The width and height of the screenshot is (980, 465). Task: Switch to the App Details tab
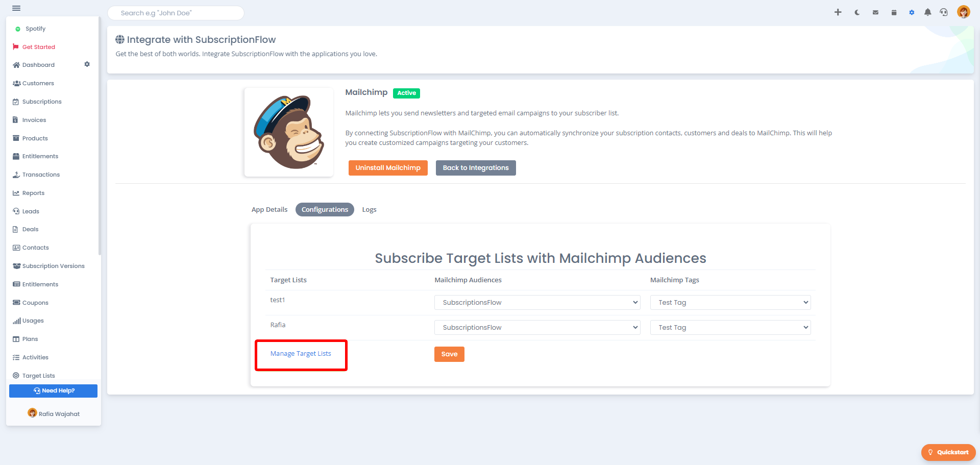coord(269,209)
